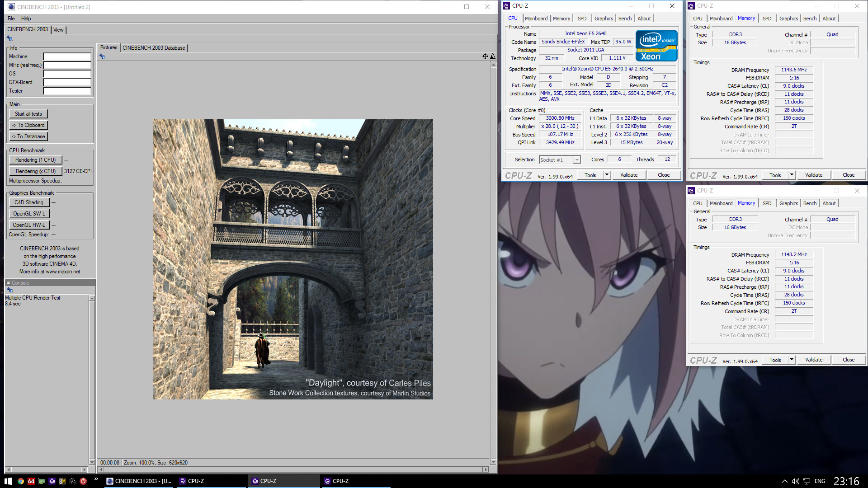Open the CINEBENCH 2003 Database tab
This screenshot has height=488, width=868.
154,48
